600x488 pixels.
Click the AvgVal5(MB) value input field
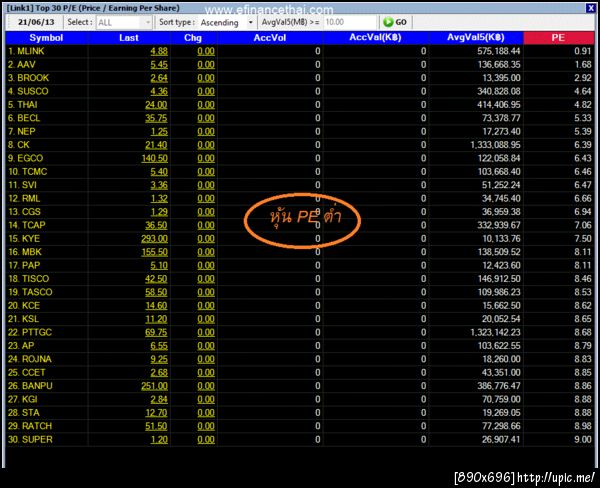pyautogui.click(x=350, y=22)
